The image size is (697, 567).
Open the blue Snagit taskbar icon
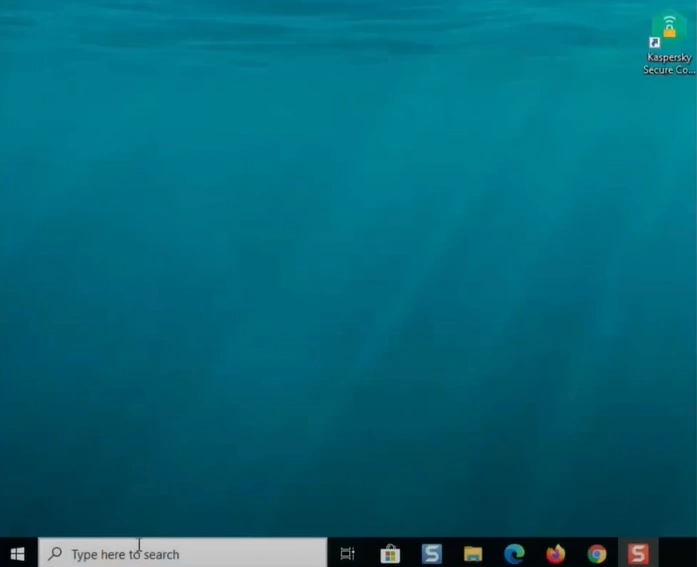point(432,554)
